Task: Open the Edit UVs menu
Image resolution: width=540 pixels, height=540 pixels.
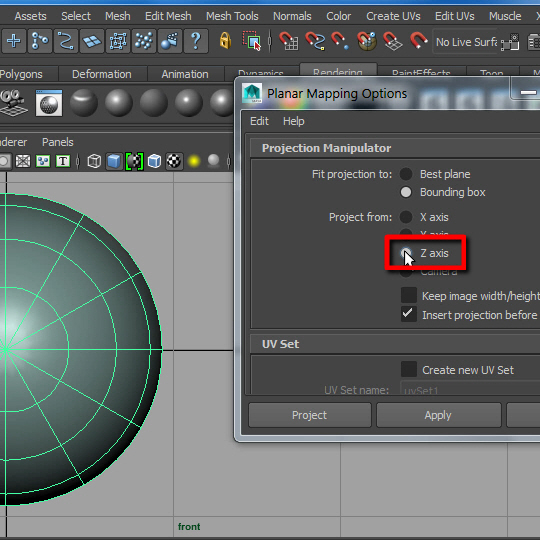Action: coord(455,16)
